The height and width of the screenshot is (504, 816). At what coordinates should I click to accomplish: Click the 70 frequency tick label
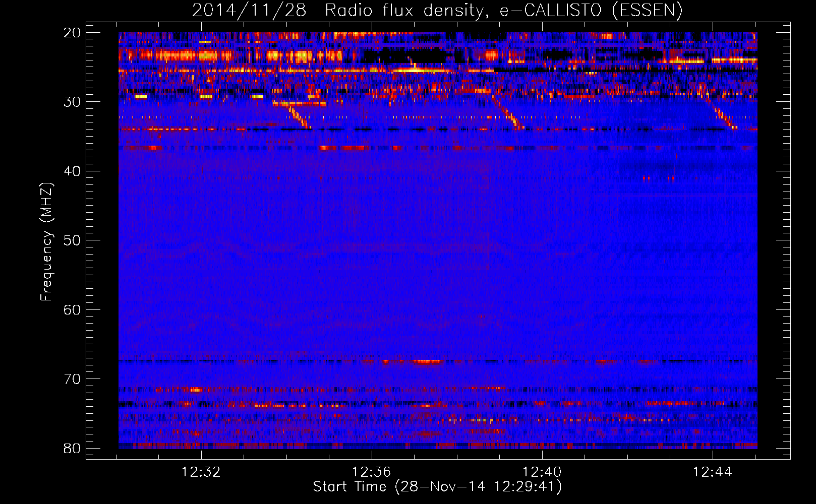pos(72,379)
